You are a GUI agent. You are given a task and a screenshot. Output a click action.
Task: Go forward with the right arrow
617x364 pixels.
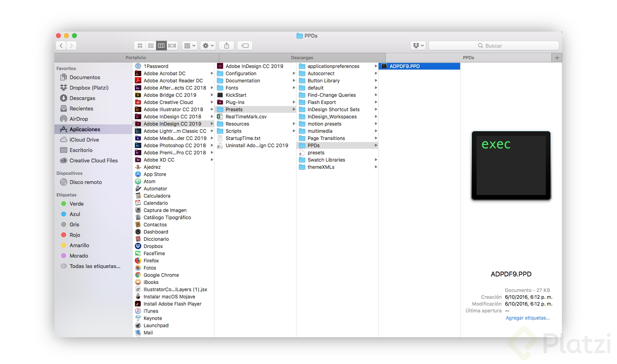[x=72, y=46]
